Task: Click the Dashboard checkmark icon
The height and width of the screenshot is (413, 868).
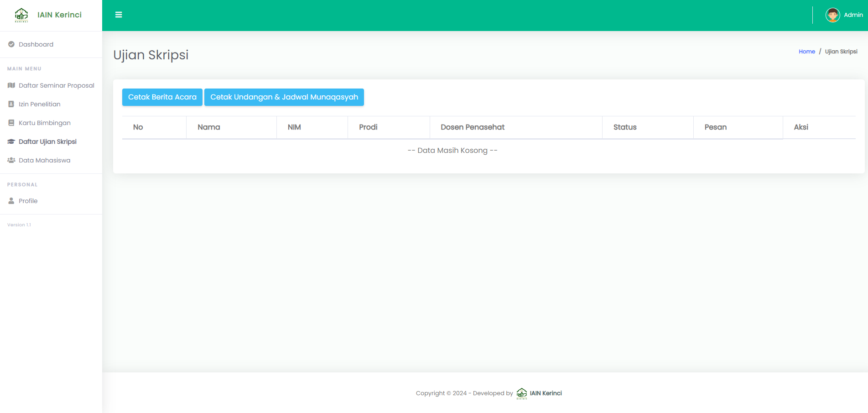Action: pyautogui.click(x=11, y=44)
